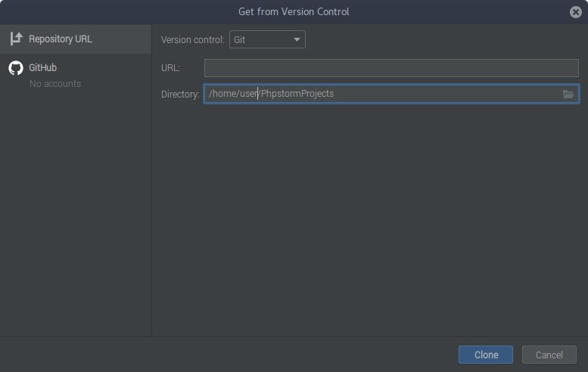Place cursor in the PhpstormProjects path text
This screenshot has width=588, height=372.
pos(297,94)
